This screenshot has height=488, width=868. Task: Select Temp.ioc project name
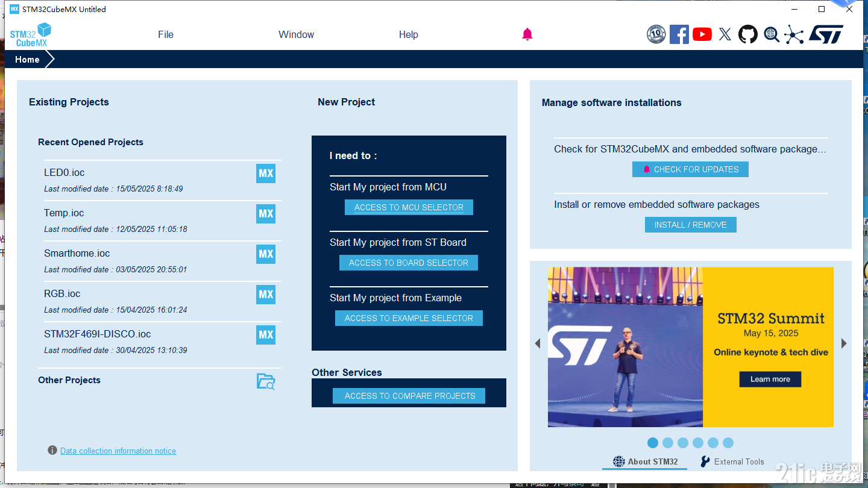[x=64, y=213]
